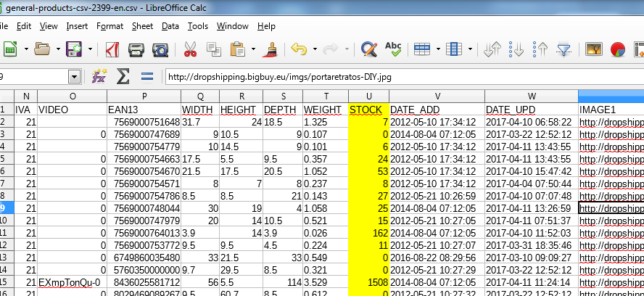Click the Cut scissors icon

191,50
